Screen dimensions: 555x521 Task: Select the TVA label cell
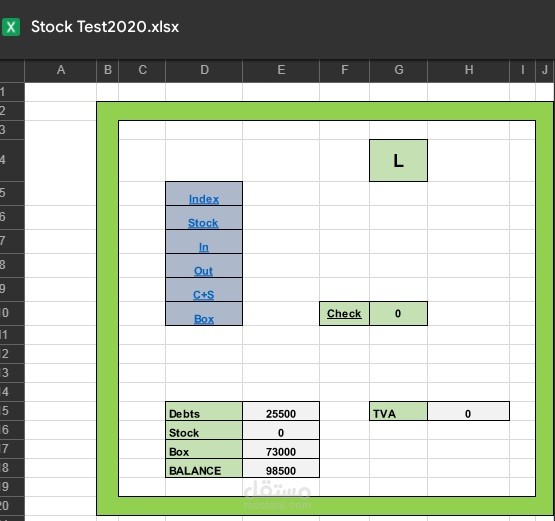tap(398, 411)
